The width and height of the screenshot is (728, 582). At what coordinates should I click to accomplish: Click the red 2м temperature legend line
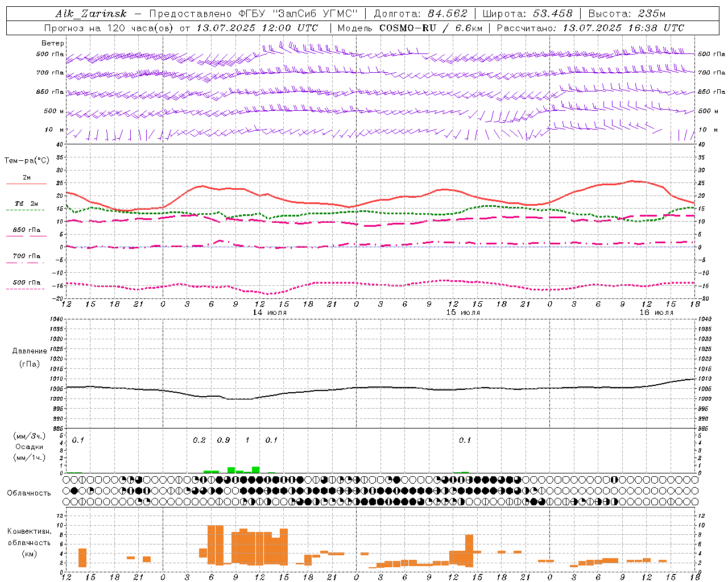pos(26,184)
